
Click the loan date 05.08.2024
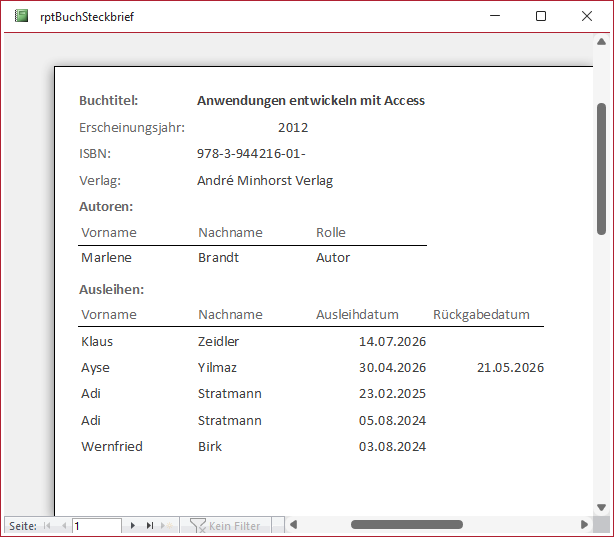click(x=392, y=421)
